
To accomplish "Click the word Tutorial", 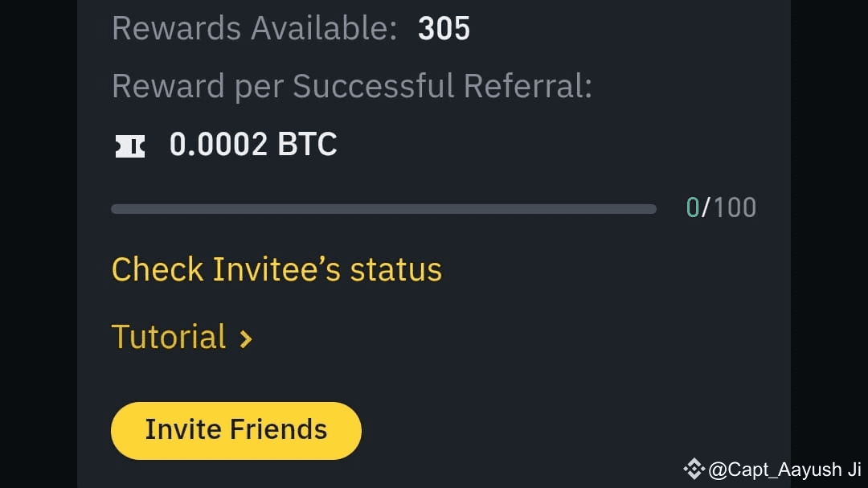I will tap(169, 338).
